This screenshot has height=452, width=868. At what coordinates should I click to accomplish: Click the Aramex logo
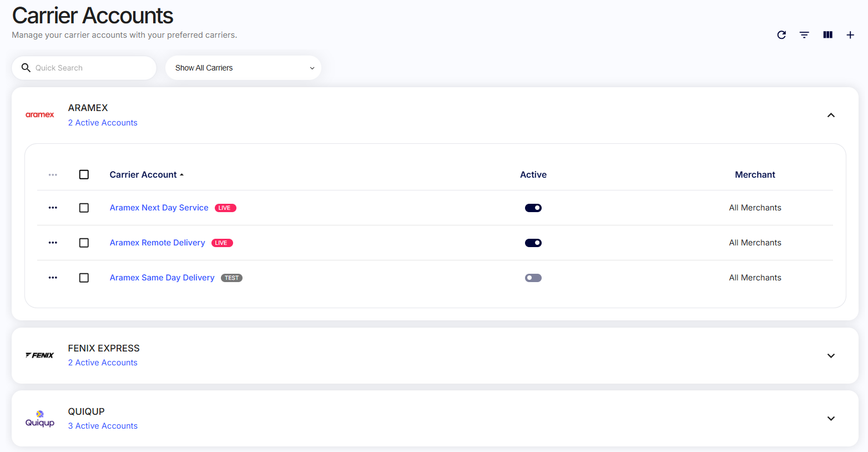[40, 115]
